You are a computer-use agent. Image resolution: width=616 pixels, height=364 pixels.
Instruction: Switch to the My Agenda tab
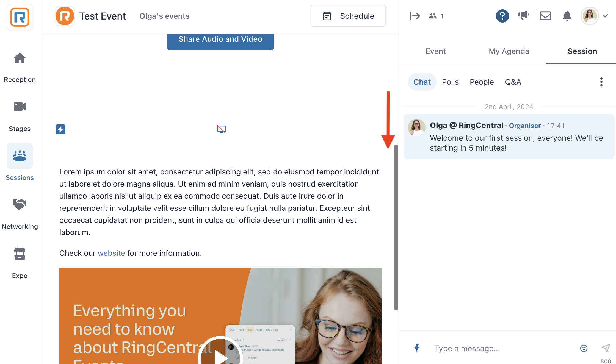509,51
